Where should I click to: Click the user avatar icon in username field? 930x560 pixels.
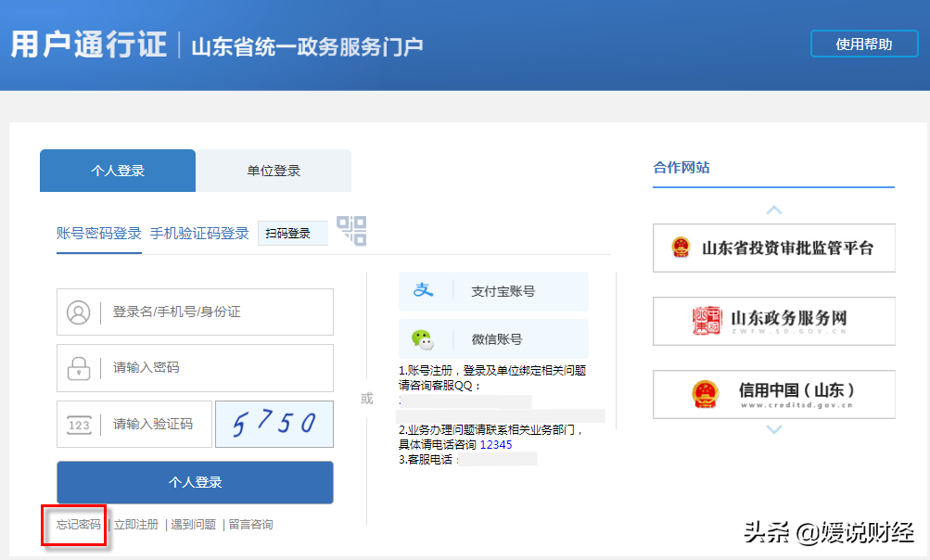78,312
